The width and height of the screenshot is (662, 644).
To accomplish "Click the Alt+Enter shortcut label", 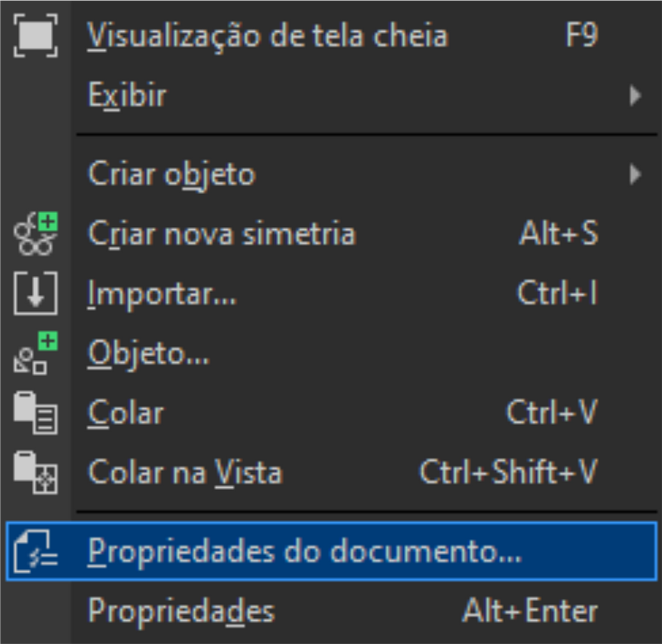I will (530, 611).
